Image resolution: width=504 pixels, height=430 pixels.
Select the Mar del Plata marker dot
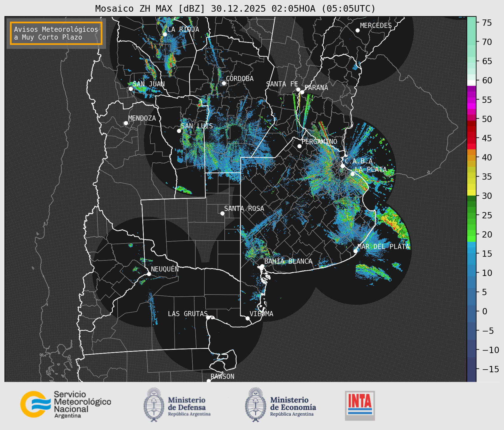356,251
